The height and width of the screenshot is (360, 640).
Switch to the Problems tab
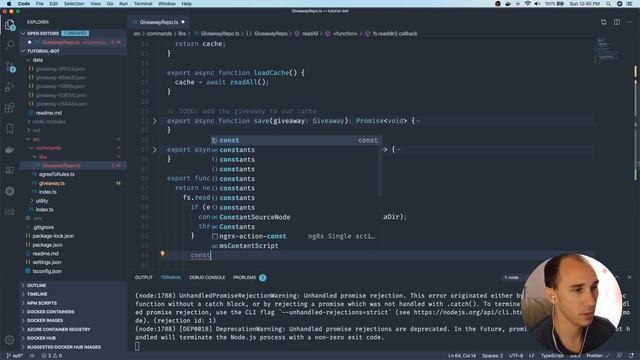(244, 277)
